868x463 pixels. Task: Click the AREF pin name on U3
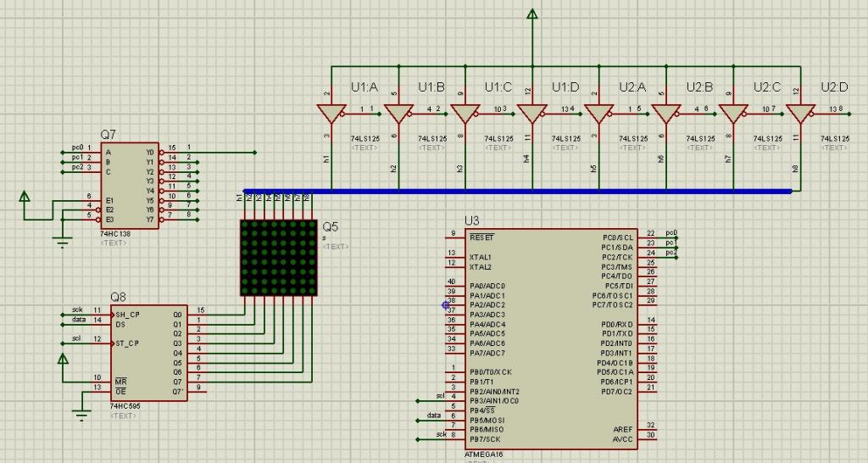pyautogui.click(x=623, y=429)
